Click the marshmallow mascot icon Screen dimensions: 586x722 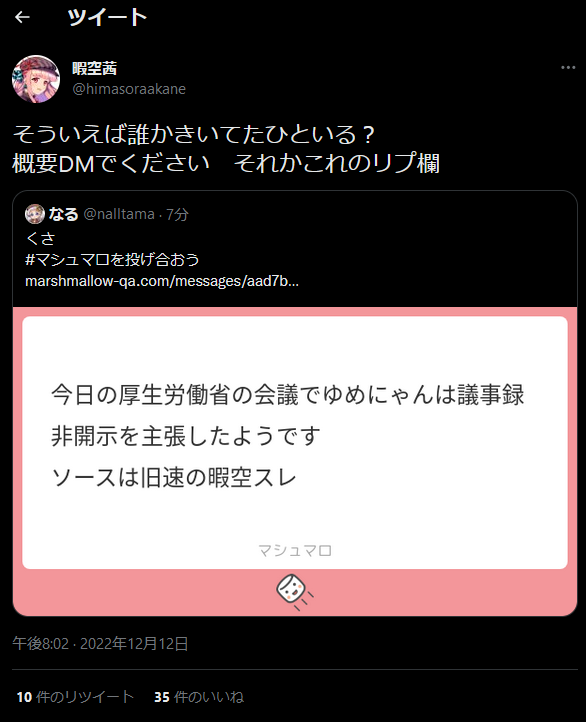pyautogui.click(x=294, y=592)
